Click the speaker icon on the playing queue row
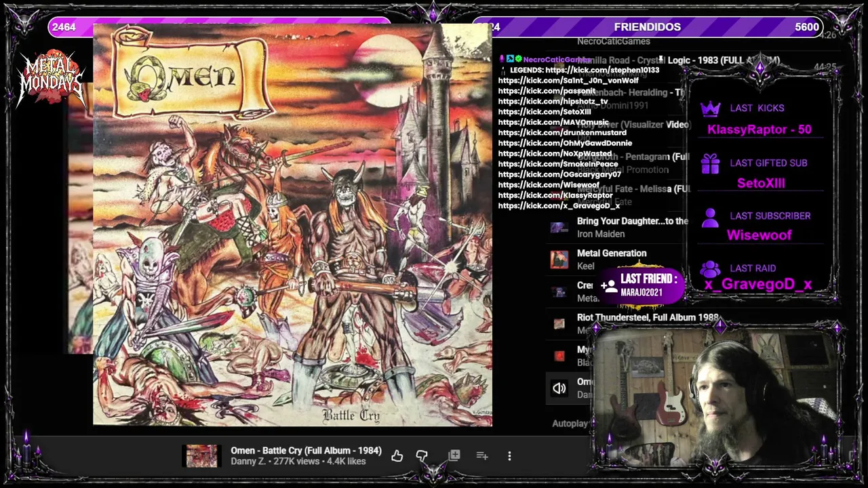 [x=559, y=388]
